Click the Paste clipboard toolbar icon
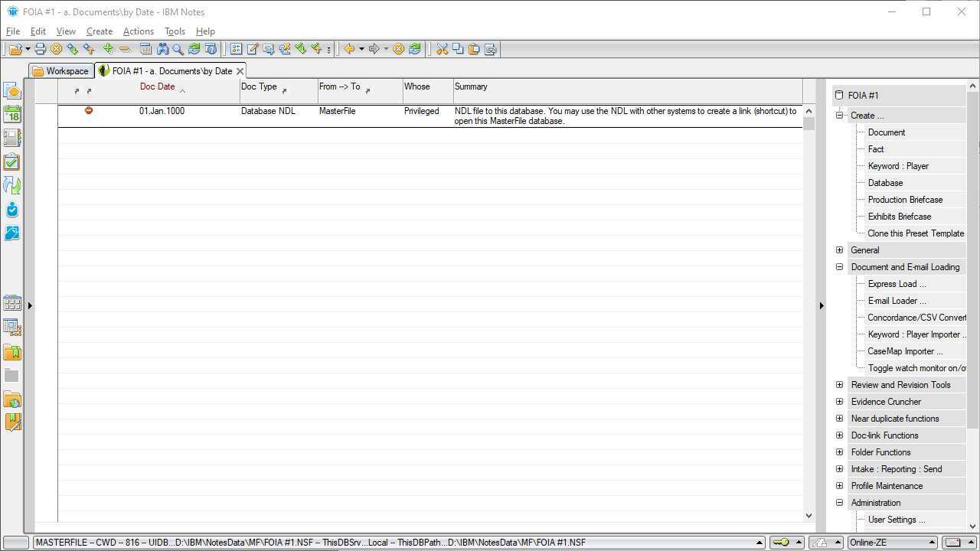This screenshot has width=980, height=551. click(474, 49)
